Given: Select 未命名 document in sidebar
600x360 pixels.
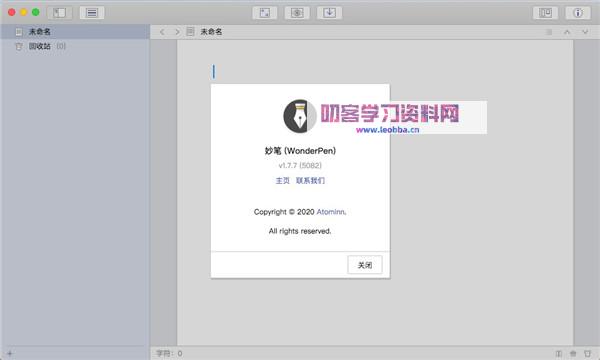Looking at the screenshot, I should point(75,32).
